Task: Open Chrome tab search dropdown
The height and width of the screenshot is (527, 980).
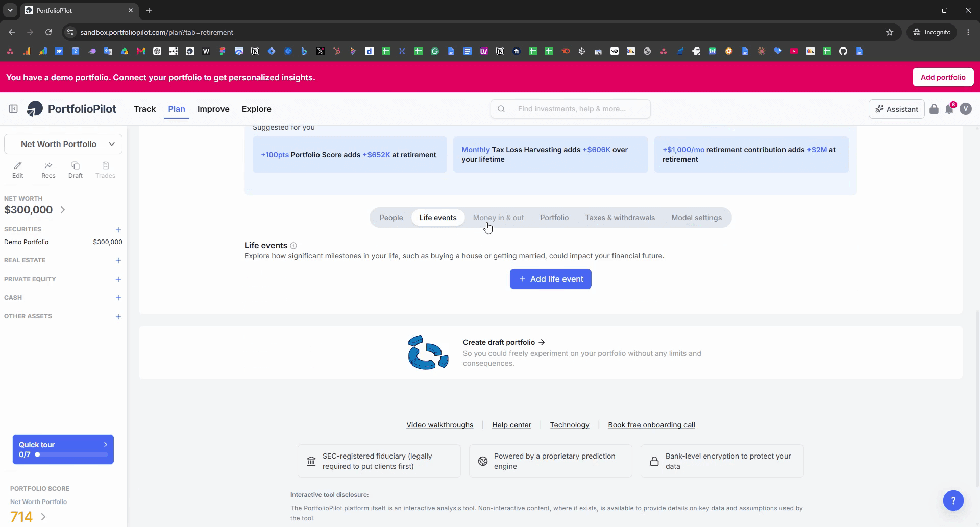Action: (10, 10)
